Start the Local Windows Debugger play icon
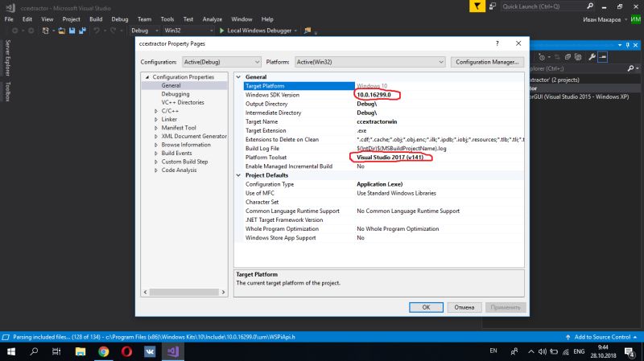The width and height of the screenshot is (644, 361). (222, 31)
